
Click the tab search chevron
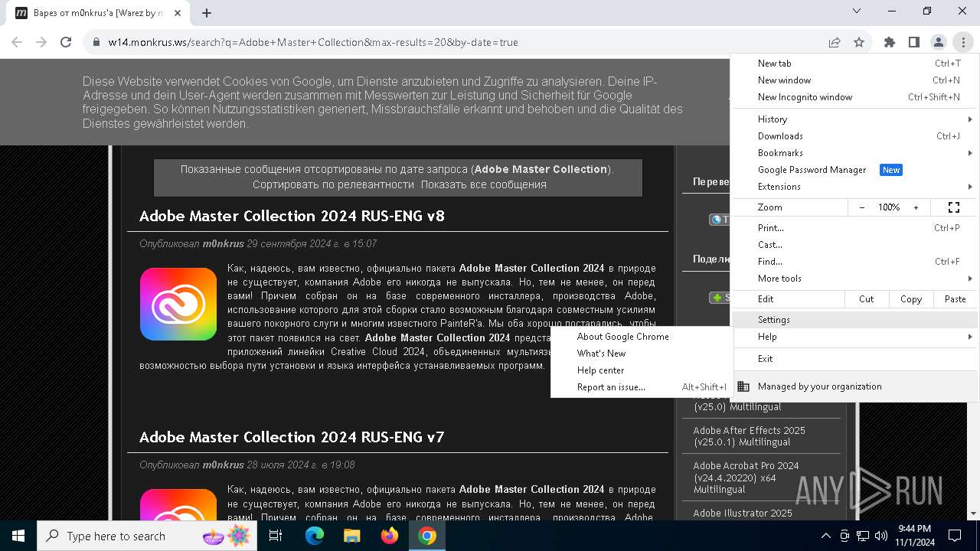point(857,11)
